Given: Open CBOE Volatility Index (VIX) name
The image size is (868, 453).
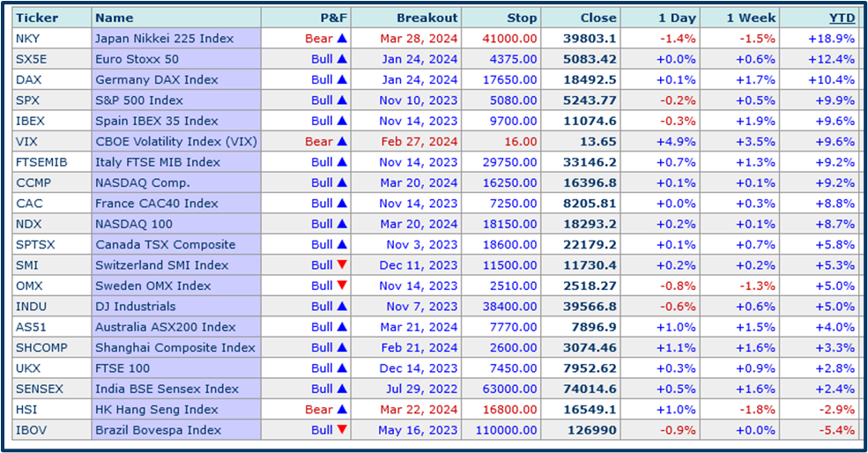Looking at the screenshot, I should coord(176,141).
